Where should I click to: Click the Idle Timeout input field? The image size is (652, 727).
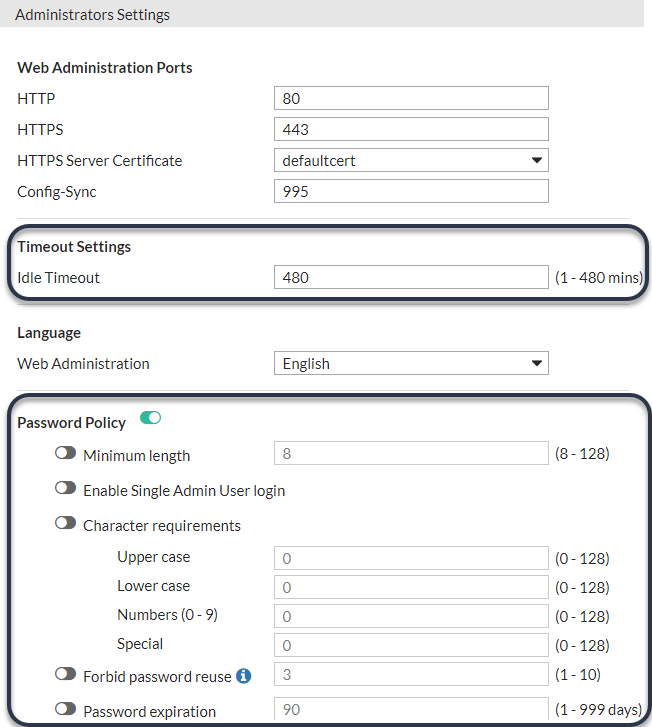(411, 277)
